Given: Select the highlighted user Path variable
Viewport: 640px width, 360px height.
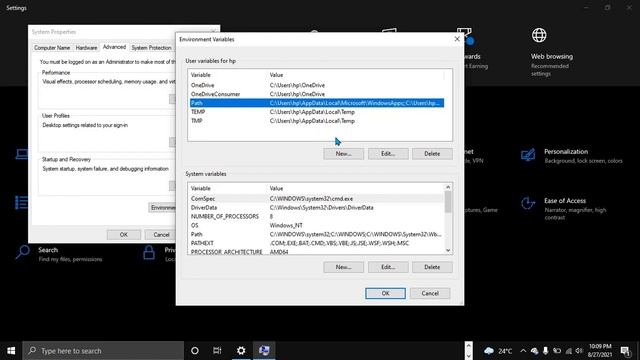Looking at the screenshot, I should (317, 103).
